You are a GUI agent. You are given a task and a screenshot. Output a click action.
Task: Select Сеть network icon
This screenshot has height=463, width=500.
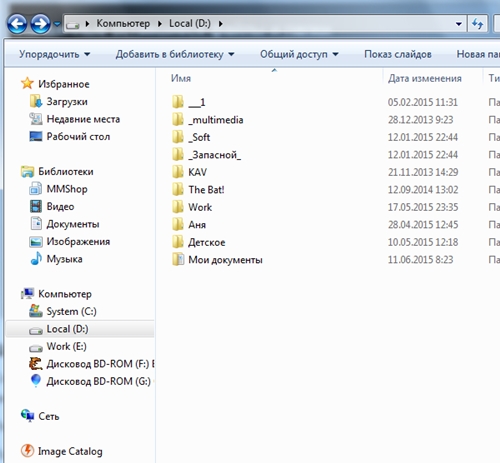[27, 416]
